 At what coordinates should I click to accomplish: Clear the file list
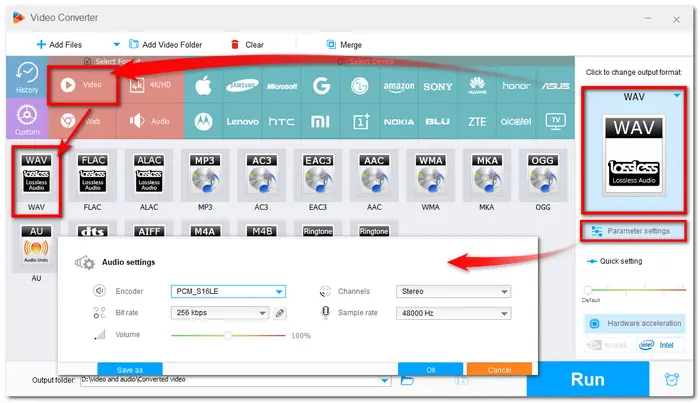(247, 45)
